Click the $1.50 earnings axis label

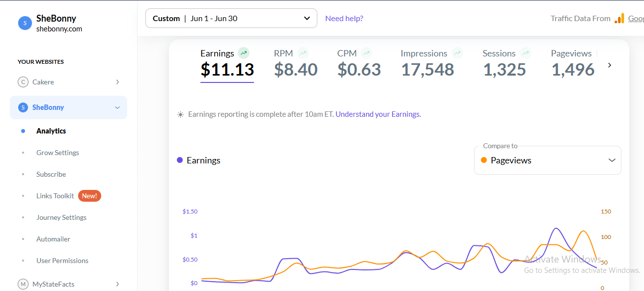tap(190, 212)
